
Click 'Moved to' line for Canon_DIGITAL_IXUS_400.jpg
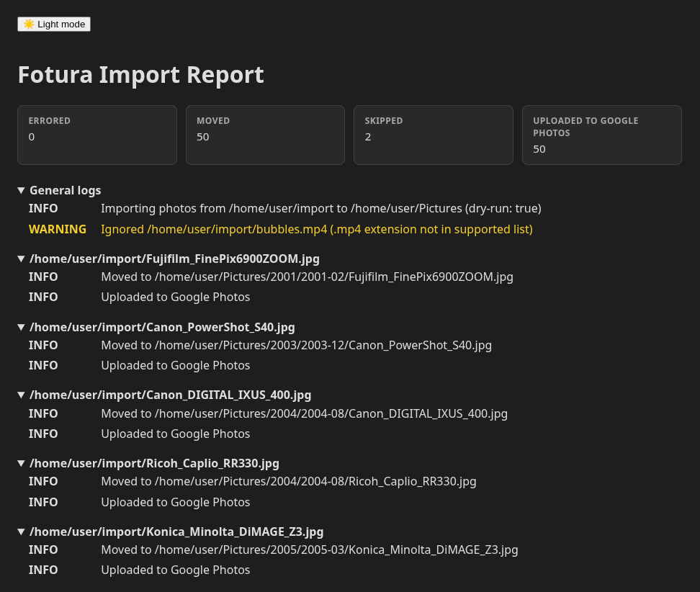305,414
